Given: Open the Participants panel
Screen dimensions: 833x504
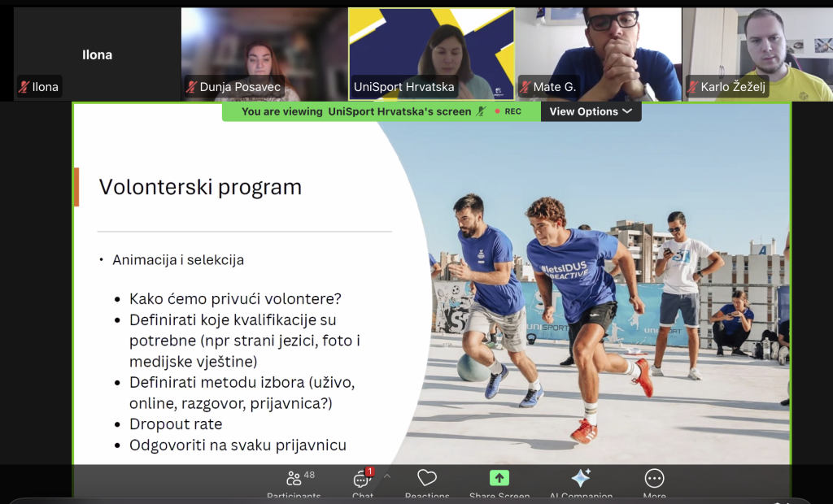Looking at the screenshot, I should (294, 480).
